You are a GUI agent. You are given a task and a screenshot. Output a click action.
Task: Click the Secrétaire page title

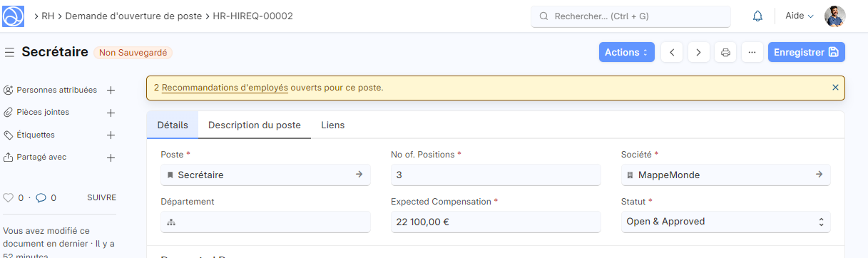coord(55,52)
